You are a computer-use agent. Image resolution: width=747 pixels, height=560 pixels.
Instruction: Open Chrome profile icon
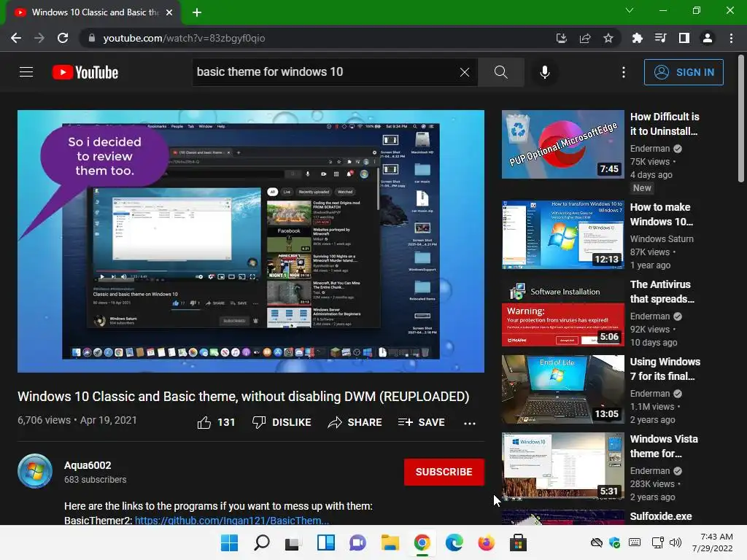tap(708, 38)
